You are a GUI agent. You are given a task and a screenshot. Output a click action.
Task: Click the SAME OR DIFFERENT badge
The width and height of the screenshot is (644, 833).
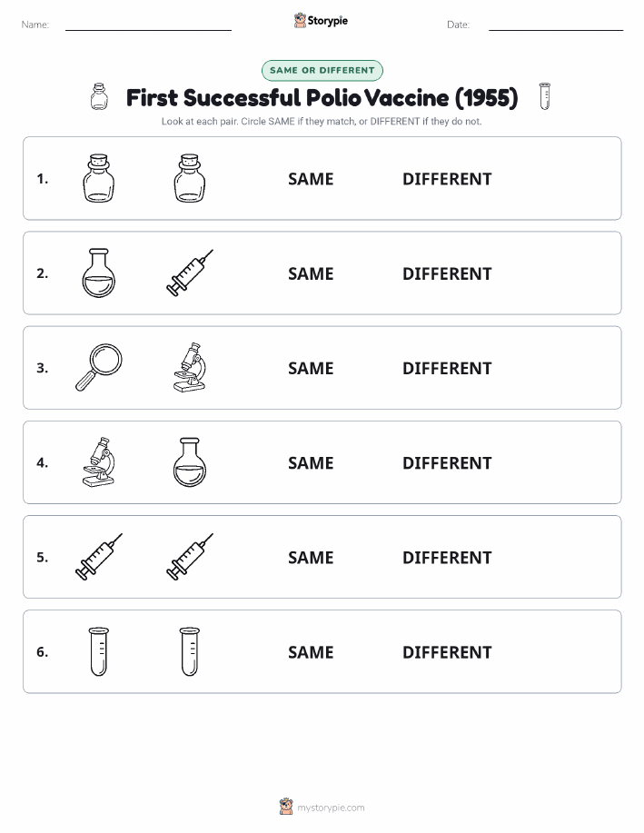(322, 70)
